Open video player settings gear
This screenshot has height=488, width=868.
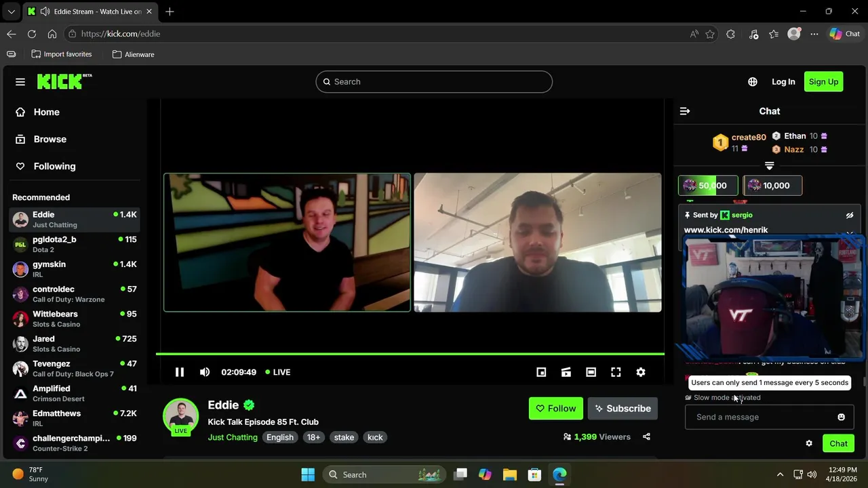[641, 372]
